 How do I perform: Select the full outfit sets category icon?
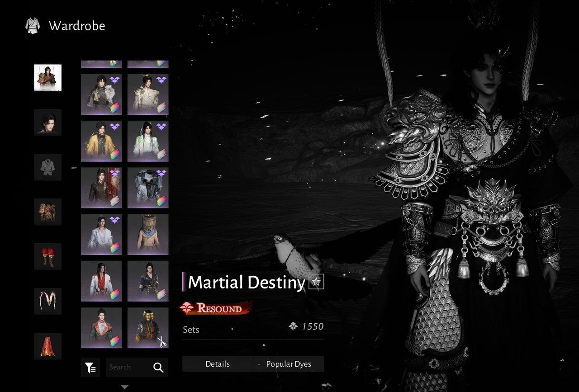tap(48, 78)
